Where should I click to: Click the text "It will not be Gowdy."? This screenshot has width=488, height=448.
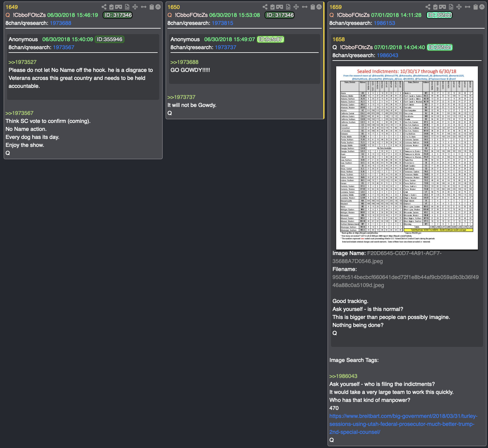pyautogui.click(x=192, y=105)
